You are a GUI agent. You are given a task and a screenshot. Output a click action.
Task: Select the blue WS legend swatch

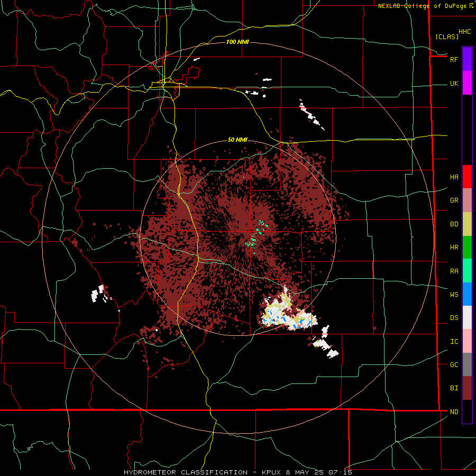click(x=467, y=294)
